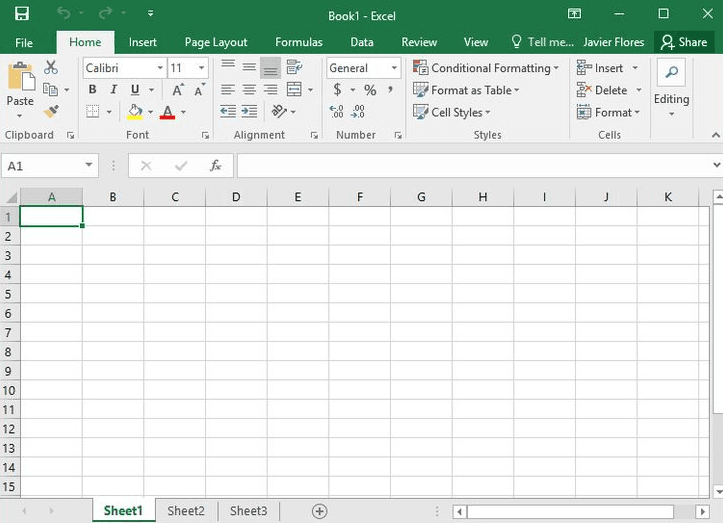Open the Editing group button
This screenshot has width=723, height=523.
tap(671, 88)
